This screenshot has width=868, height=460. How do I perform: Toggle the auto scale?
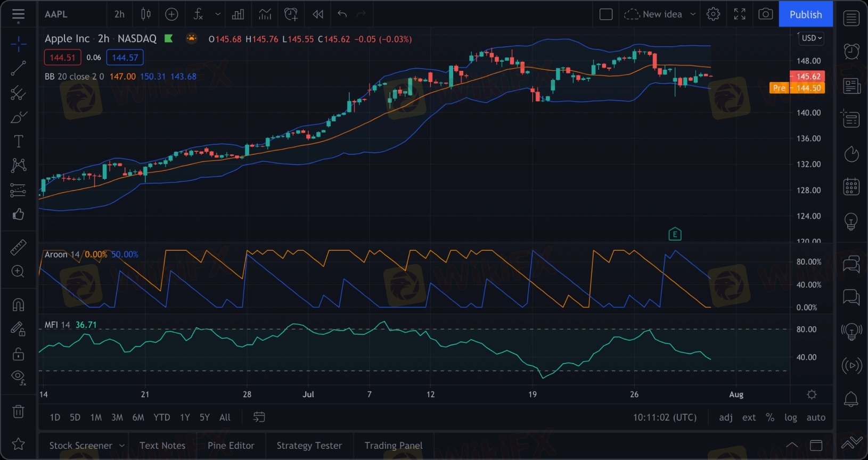pyautogui.click(x=816, y=417)
